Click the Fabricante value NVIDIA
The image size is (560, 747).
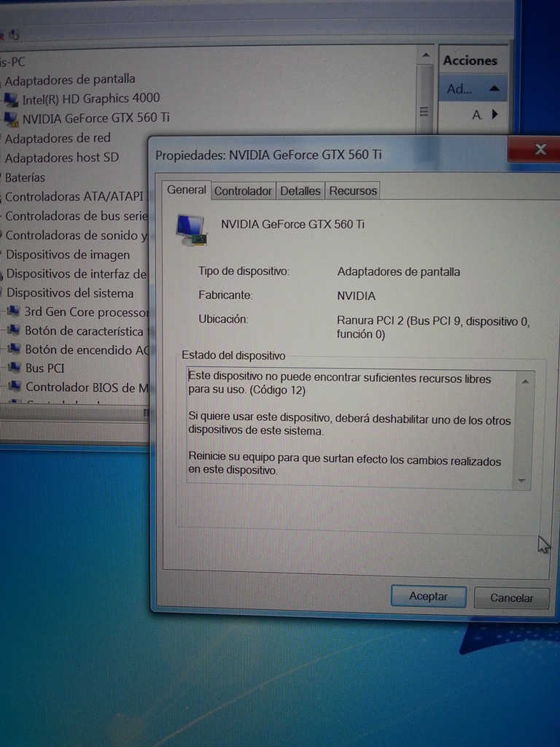(x=356, y=296)
